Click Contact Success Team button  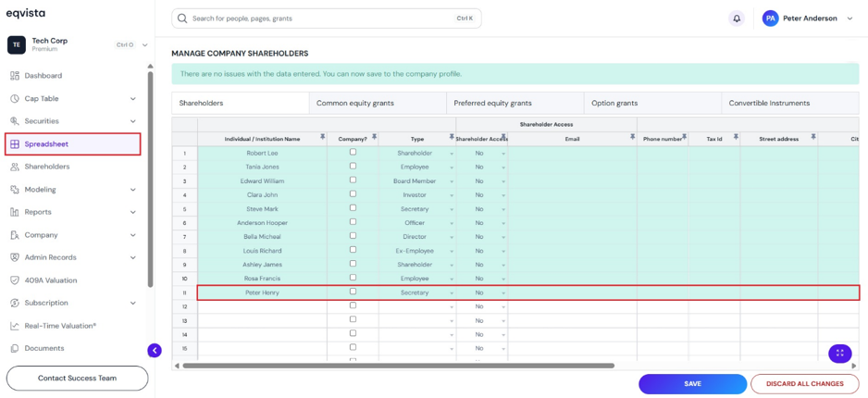77,378
